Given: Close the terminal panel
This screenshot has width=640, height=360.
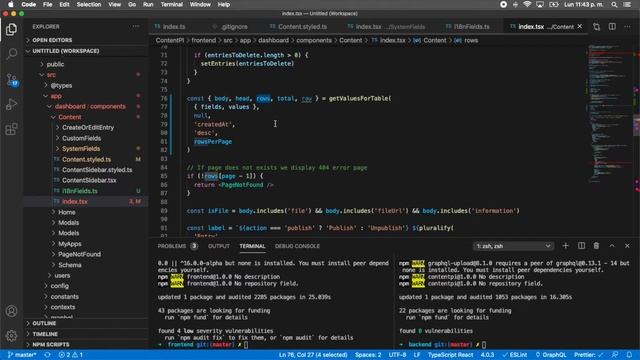Looking at the screenshot, I should pyautogui.click(x=627, y=246).
